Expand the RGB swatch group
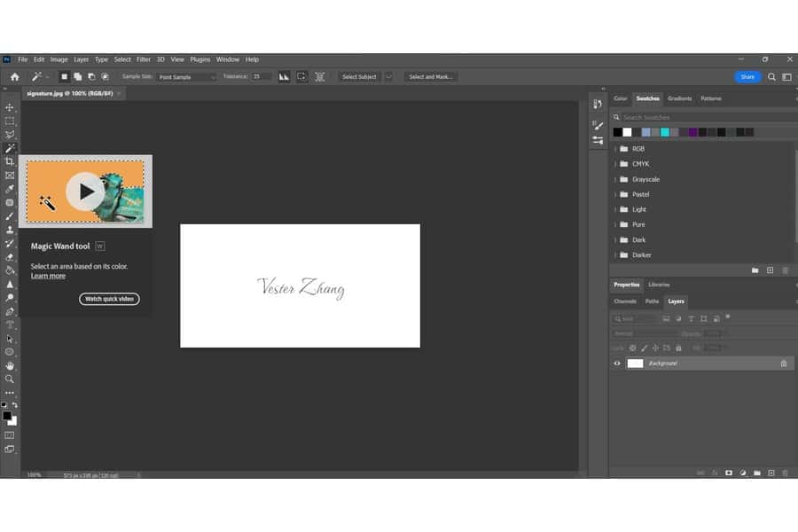The height and width of the screenshot is (532, 798). (x=615, y=149)
